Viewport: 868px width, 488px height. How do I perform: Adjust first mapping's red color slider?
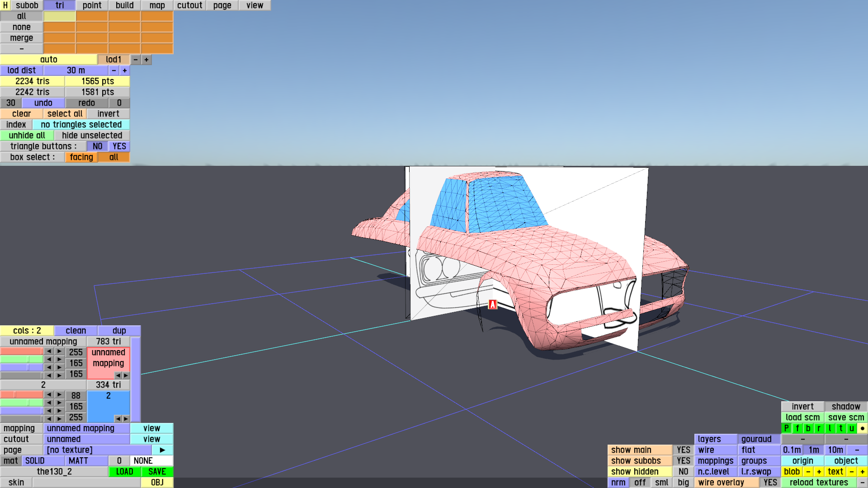tap(21, 352)
